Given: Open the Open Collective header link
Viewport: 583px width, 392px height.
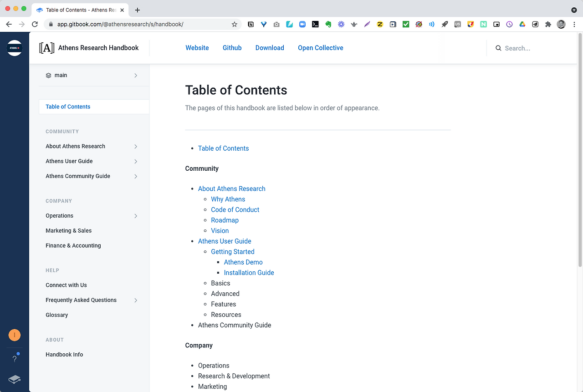Looking at the screenshot, I should click(x=321, y=48).
